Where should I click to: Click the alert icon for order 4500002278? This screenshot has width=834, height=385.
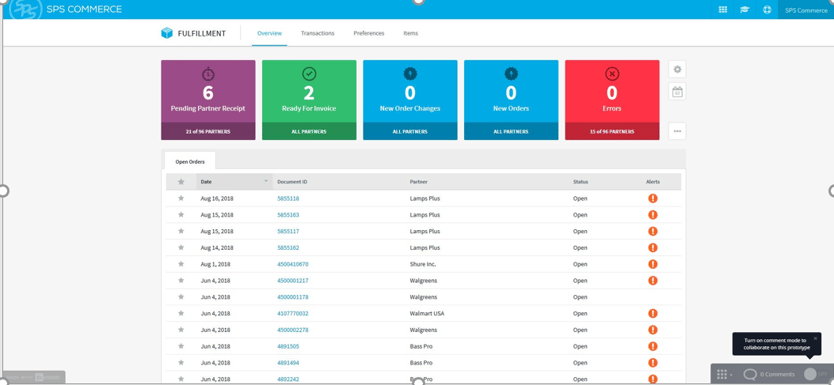point(653,330)
